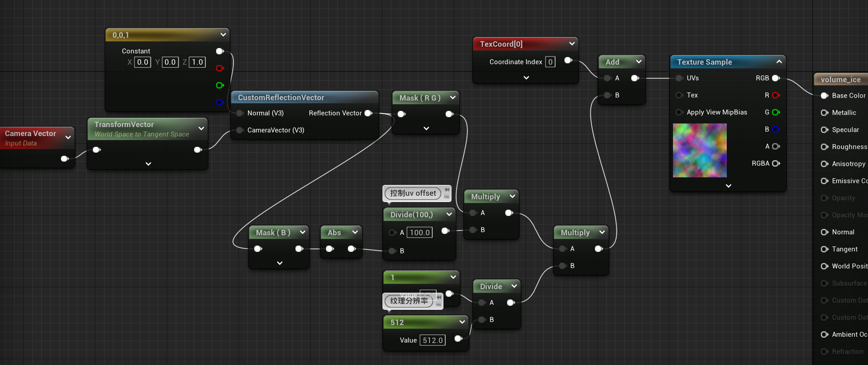Click the Camera Vector node's output pin
Screen dimensions: 868x365
point(65,158)
